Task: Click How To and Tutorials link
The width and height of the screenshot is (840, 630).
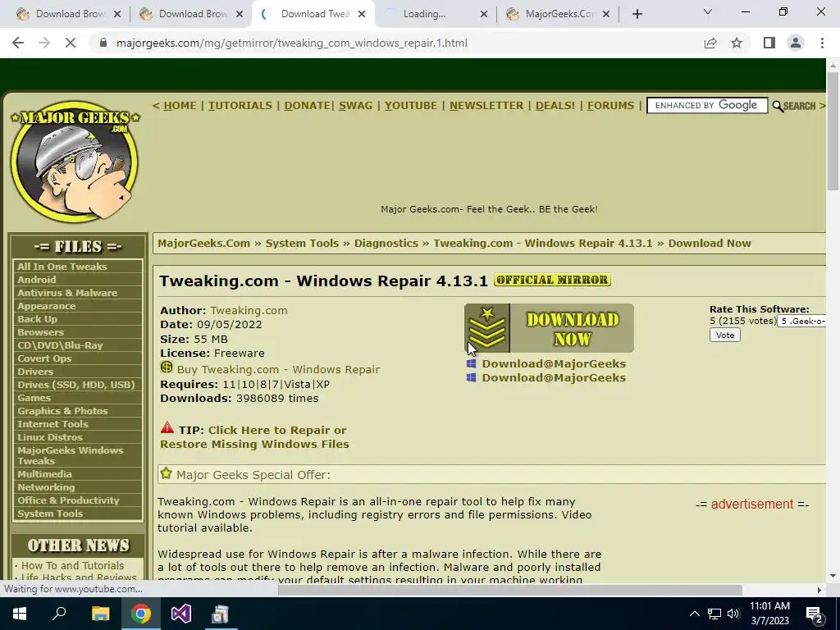Action: [x=72, y=566]
